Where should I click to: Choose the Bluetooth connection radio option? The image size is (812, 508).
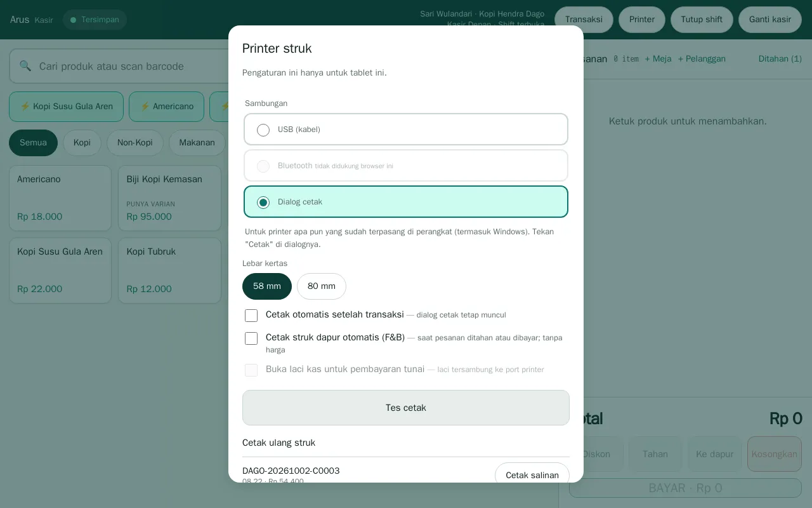[406, 166]
